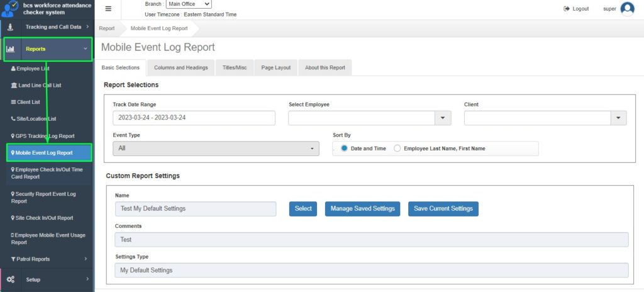Click the Tracking and Call Data download icon
Image resolution: width=644 pixels, height=292 pixels.
pos(10,27)
